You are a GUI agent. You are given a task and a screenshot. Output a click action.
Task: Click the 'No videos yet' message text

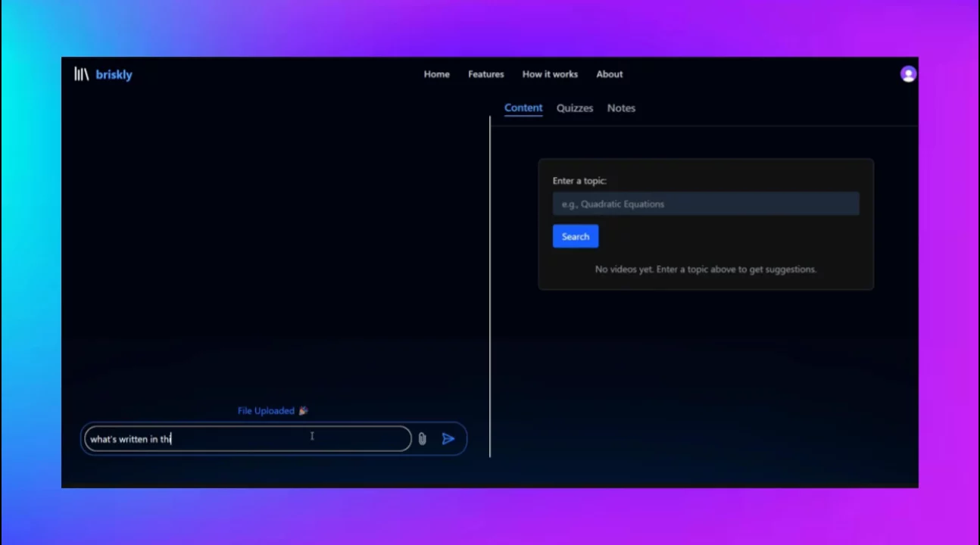pos(706,269)
